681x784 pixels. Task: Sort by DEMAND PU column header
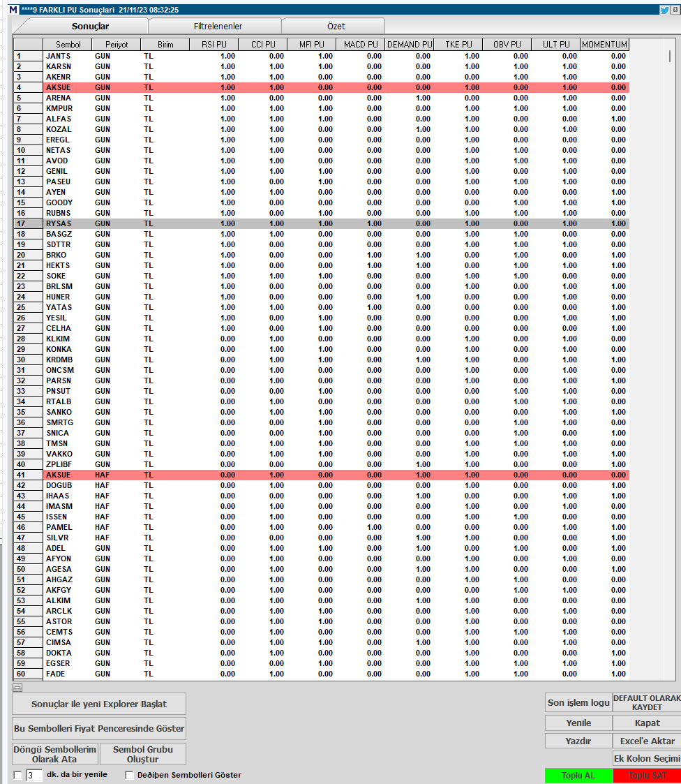(410, 45)
